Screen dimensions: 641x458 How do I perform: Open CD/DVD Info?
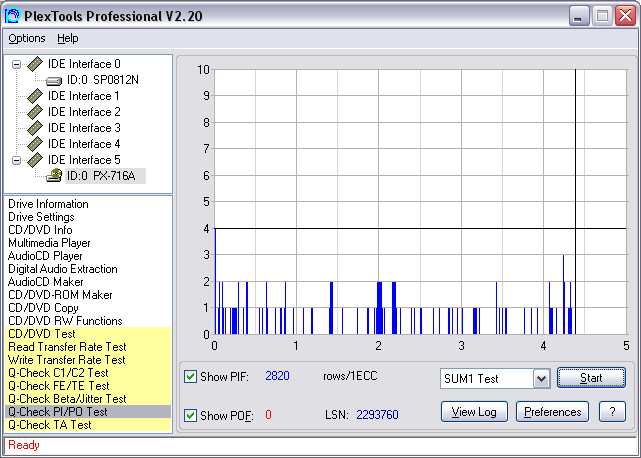click(40, 230)
